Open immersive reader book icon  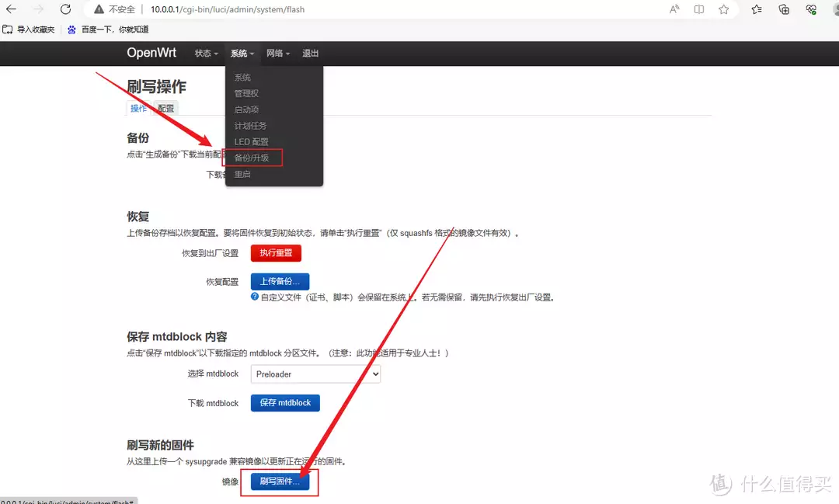click(x=699, y=9)
